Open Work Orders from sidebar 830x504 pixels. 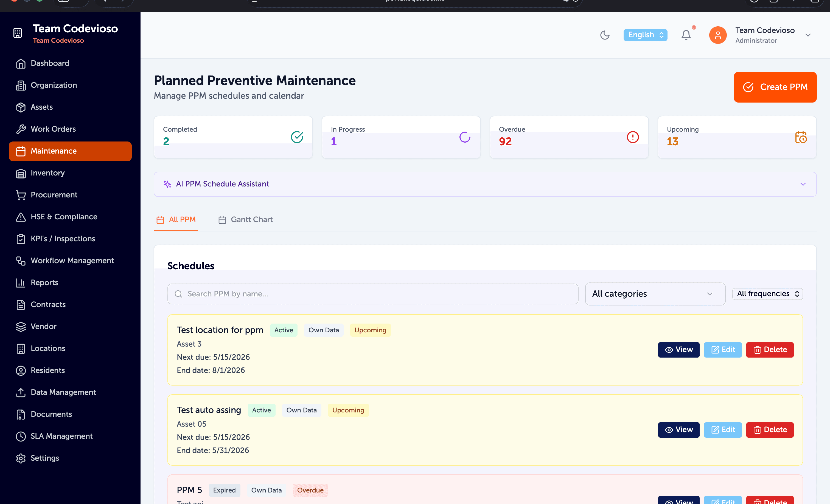tap(70, 129)
